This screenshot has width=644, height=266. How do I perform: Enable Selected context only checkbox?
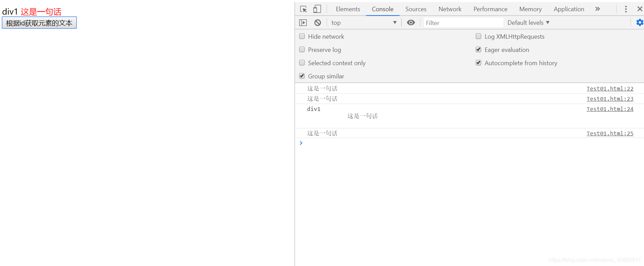pos(302,63)
